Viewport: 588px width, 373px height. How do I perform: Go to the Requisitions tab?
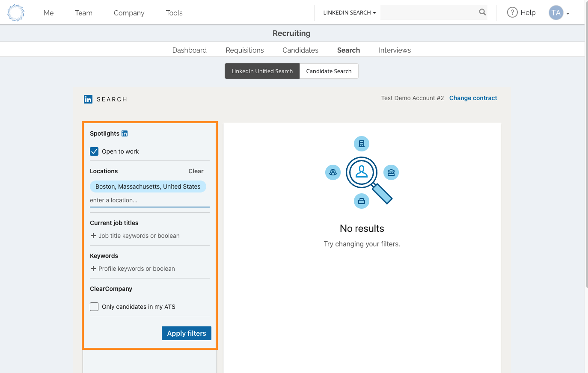point(245,50)
